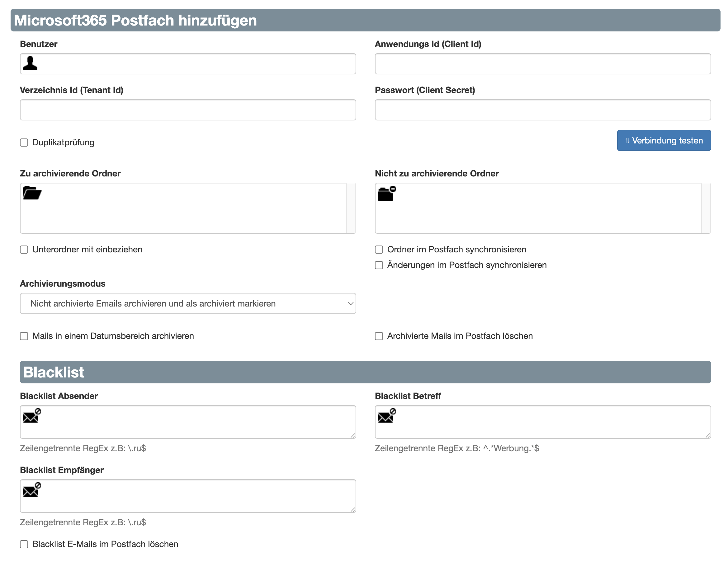
Task: Grab the resize handle of Blacklist Empfänger textarea
Action: (x=353, y=509)
